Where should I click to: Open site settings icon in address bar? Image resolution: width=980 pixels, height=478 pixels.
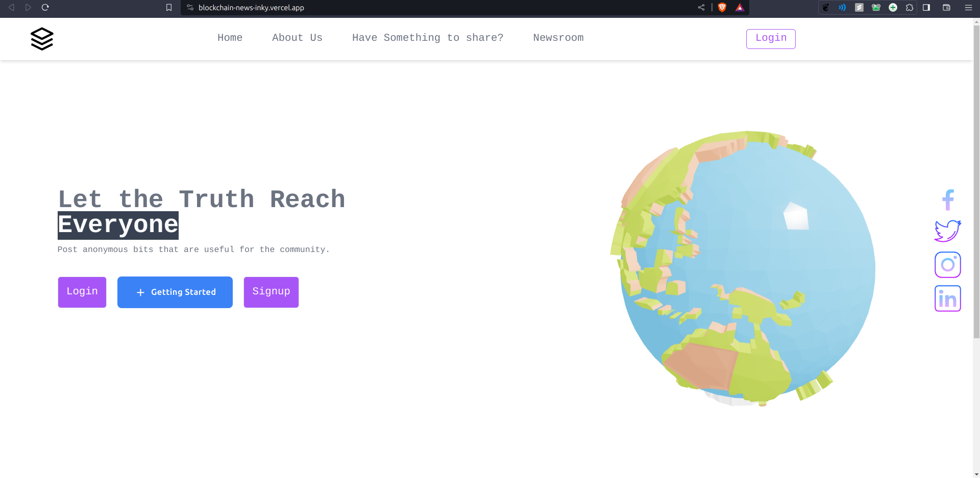click(190, 7)
